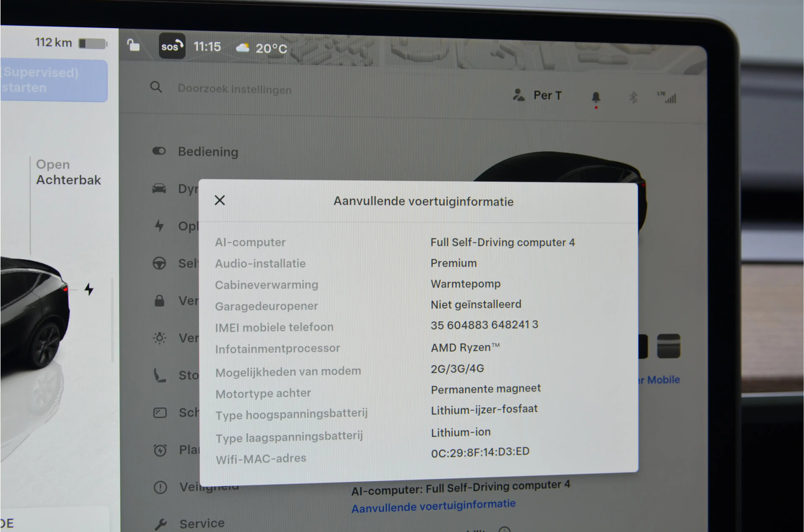Viewport: 804px width, 532px height.
Task: Select the AMD Ryzen processor value
Action: (465, 347)
